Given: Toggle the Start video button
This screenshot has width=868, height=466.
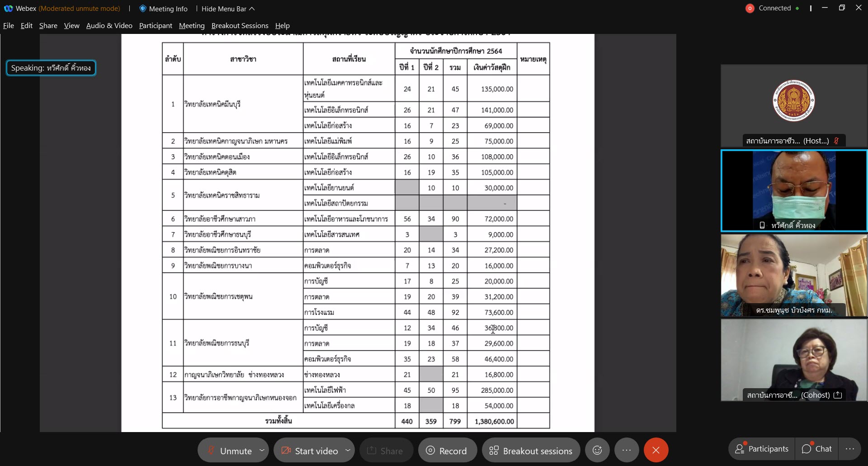Looking at the screenshot, I should tap(310, 451).
